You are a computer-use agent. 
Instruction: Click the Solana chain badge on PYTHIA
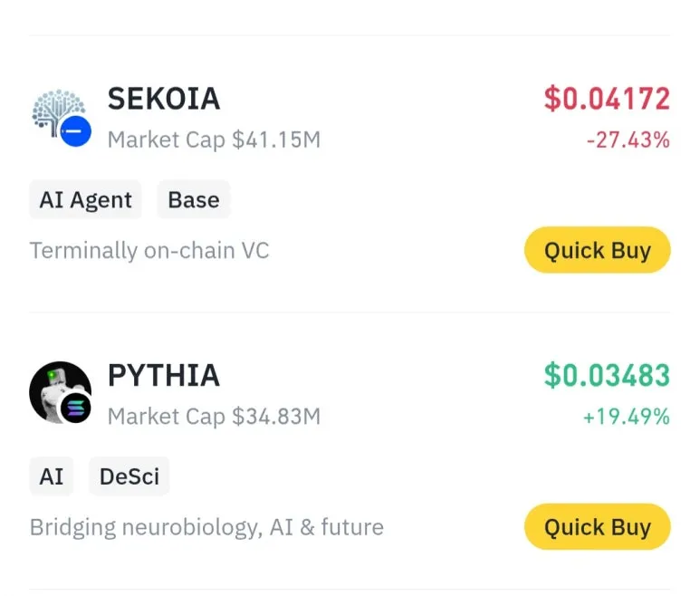[x=76, y=409]
